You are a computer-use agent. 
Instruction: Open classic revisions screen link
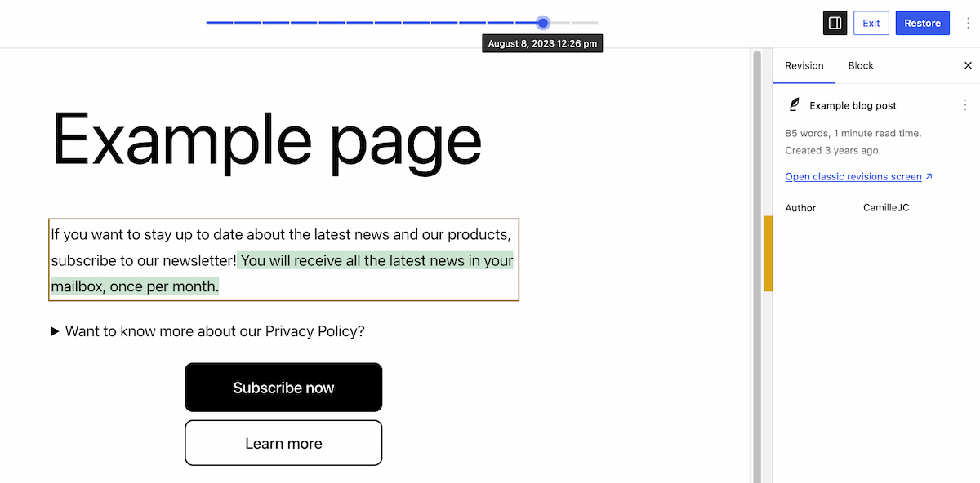(858, 176)
